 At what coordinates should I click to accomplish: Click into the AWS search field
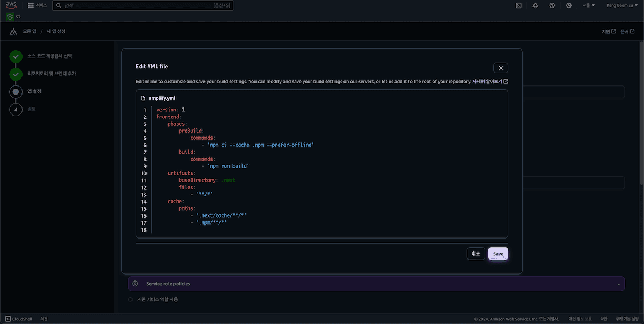(x=134, y=5)
